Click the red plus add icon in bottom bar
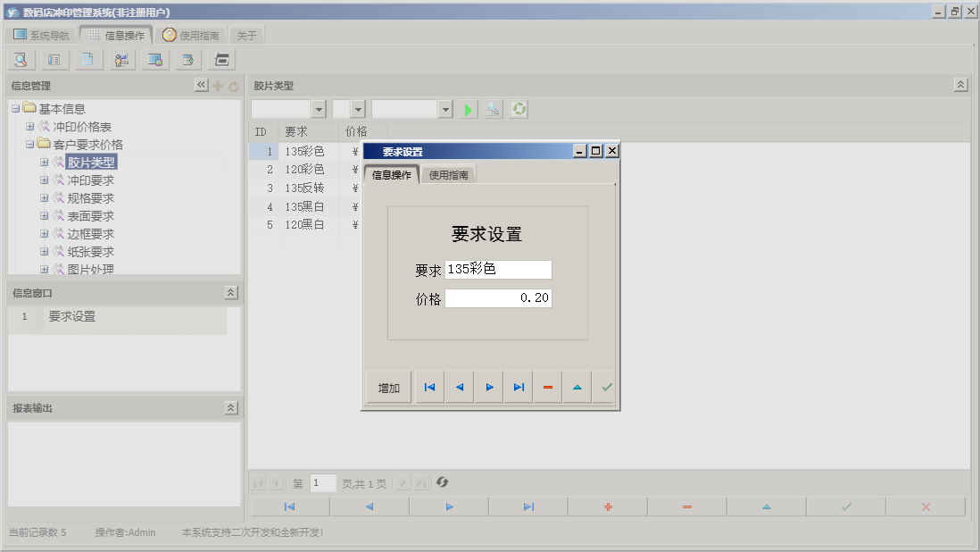 608,506
